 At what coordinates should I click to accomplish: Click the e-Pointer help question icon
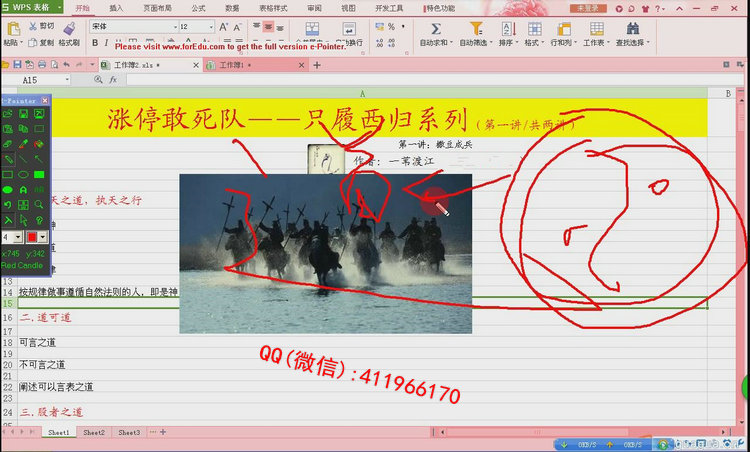39,220
